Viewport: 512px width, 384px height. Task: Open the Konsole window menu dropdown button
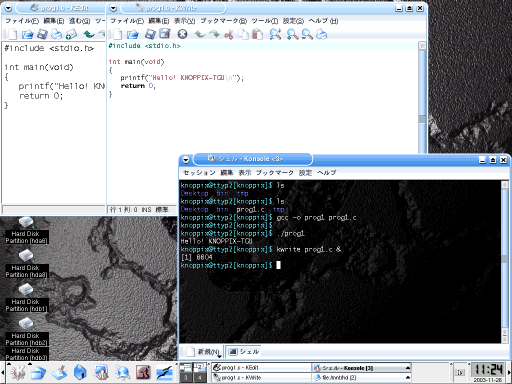coord(186,160)
